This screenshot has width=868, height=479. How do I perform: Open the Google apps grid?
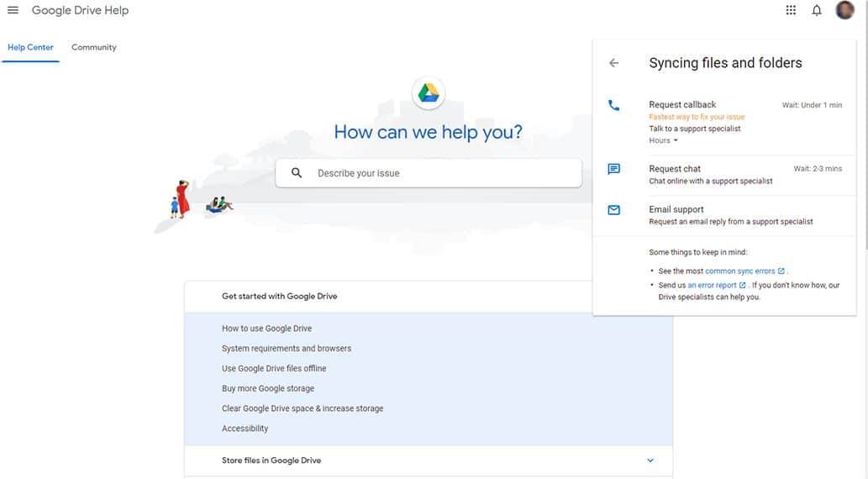coord(791,10)
